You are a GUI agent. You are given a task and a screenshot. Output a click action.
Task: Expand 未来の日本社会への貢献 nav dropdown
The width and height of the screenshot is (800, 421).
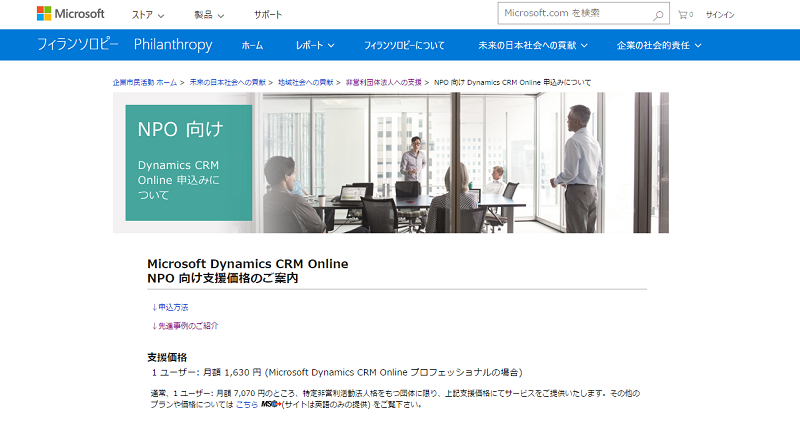coord(533,45)
